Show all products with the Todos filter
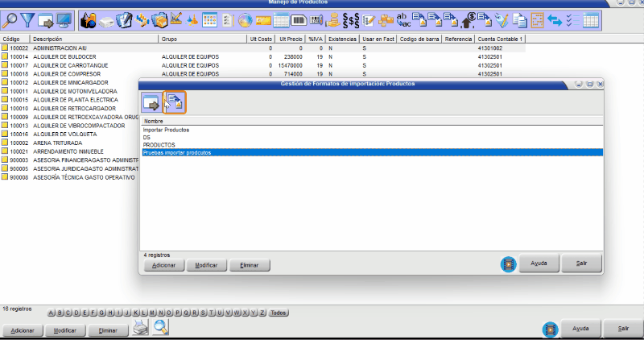644x340 pixels. click(278, 313)
